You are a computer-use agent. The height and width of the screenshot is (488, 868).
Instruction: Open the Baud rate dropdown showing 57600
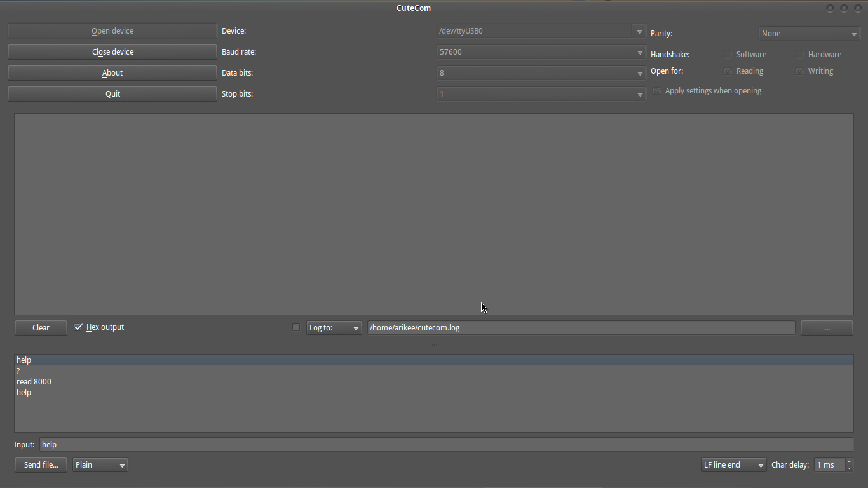click(541, 52)
